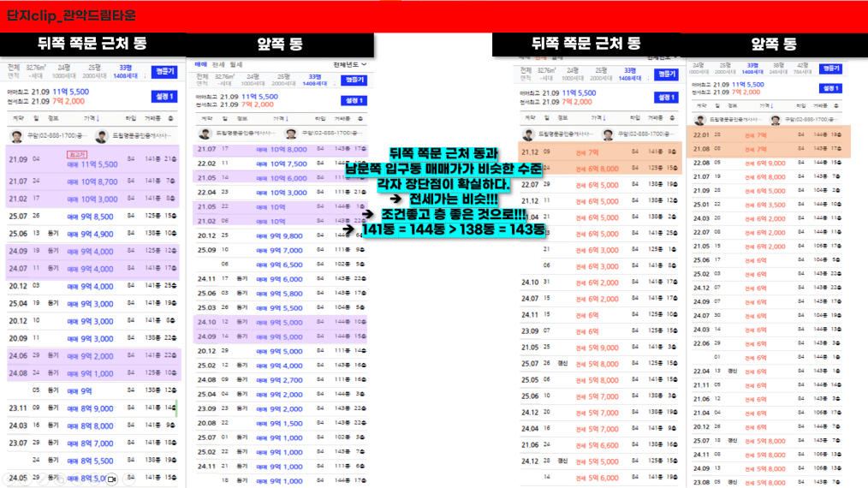Click the 매매 9억 8,500 sale row
The width and height of the screenshot is (868, 488).
point(92,216)
